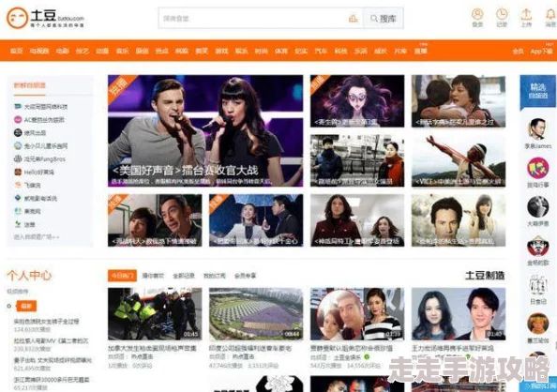Viewport: 557px width, 392px height.
Task: Open 电视剧 in the orange nav bar
Action: [39, 52]
